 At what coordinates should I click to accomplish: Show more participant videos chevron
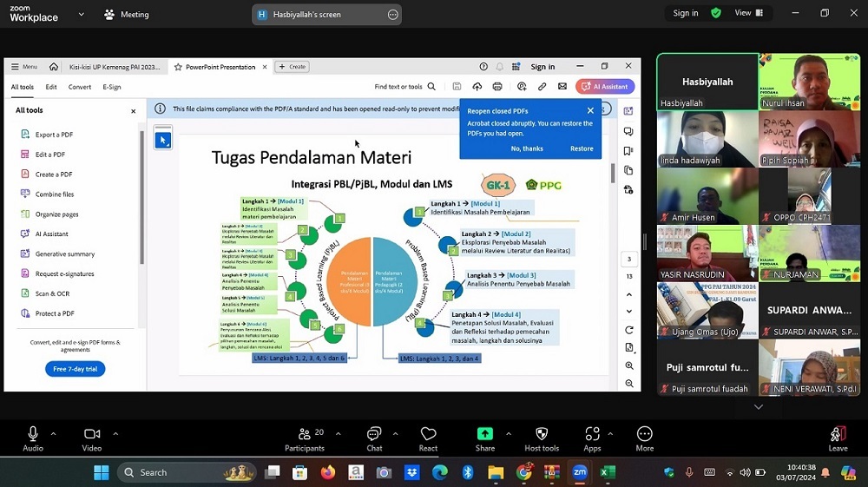pos(759,407)
